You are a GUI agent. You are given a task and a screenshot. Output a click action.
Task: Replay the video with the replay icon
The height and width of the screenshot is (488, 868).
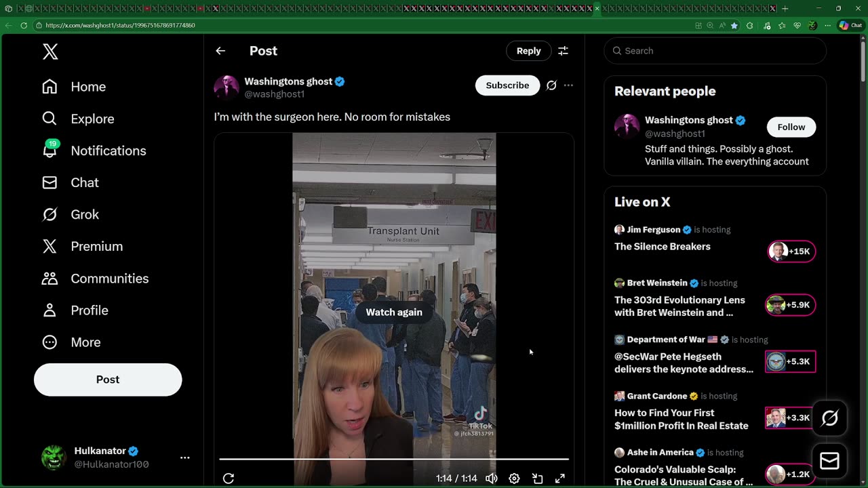coord(229,479)
